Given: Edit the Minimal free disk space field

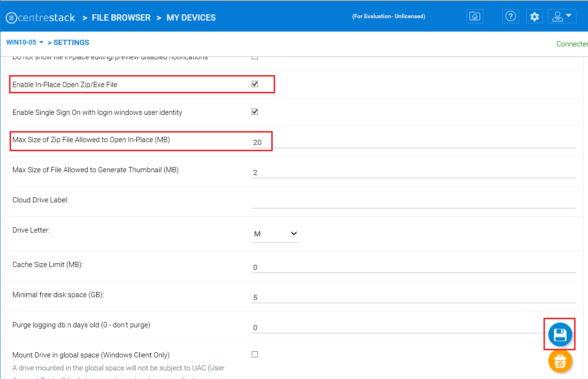Looking at the screenshot, I should click(x=413, y=297).
